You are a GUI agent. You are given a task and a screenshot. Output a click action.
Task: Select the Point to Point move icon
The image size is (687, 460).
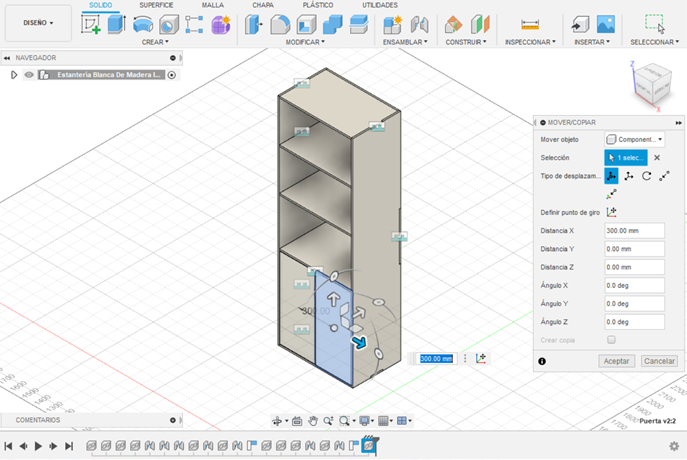(664, 176)
